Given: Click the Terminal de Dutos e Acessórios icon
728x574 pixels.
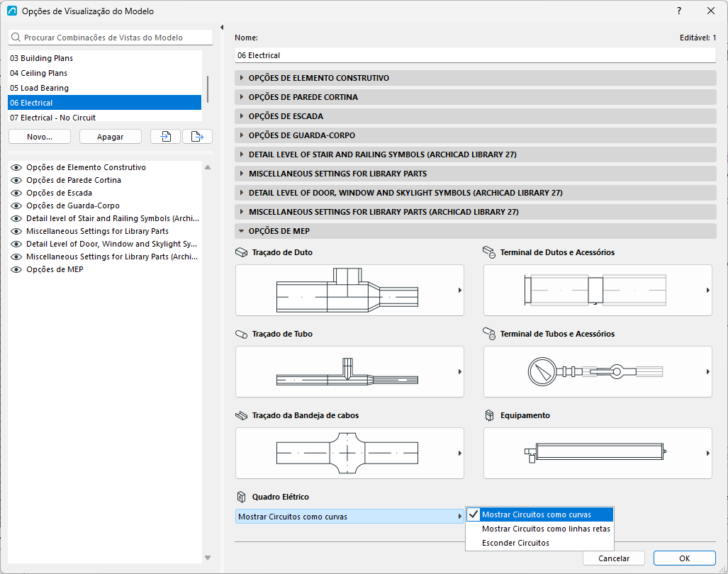Looking at the screenshot, I should [x=489, y=252].
